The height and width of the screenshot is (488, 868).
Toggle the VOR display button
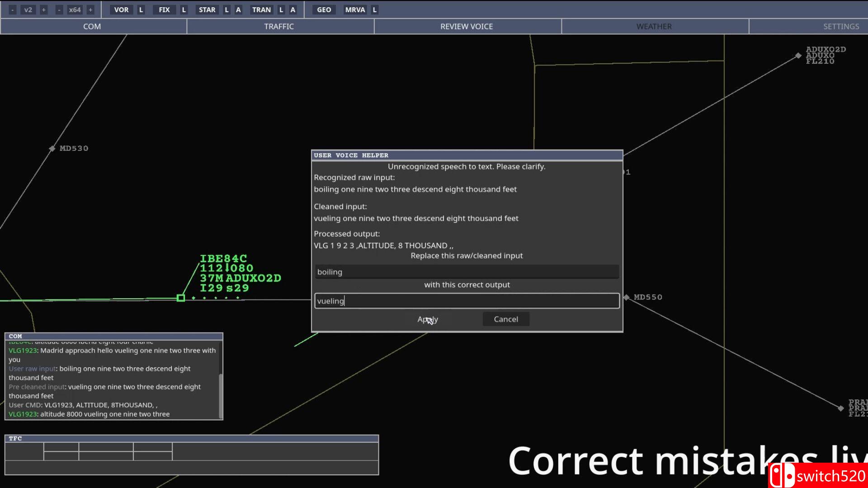(x=121, y=9)
